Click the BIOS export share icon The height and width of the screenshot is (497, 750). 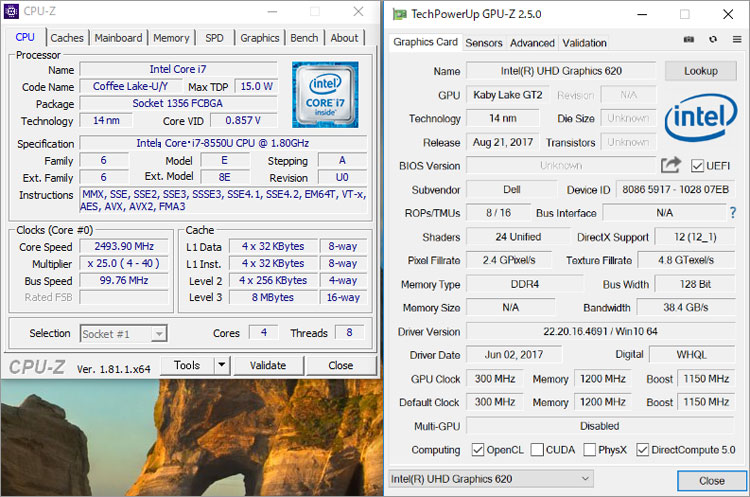(671, 165)
